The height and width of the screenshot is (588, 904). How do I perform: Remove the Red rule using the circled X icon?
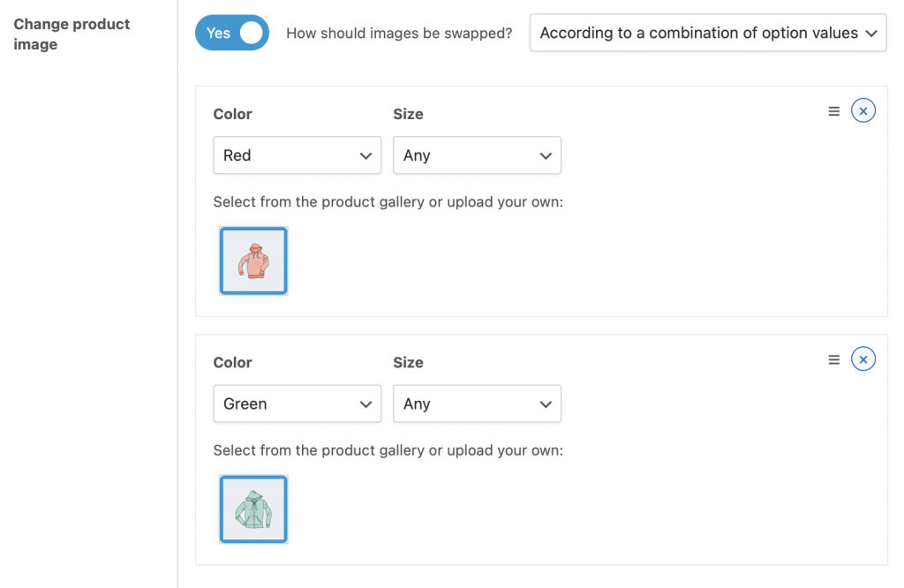(x=863, y=110)
